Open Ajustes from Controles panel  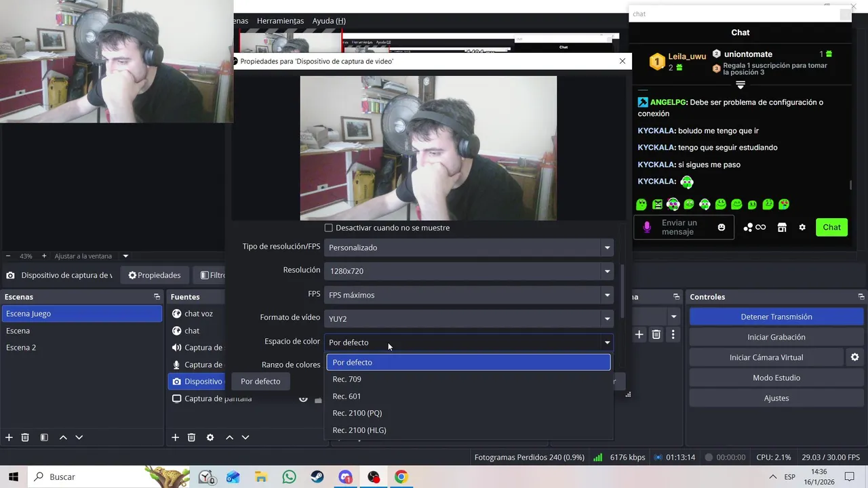776,398
